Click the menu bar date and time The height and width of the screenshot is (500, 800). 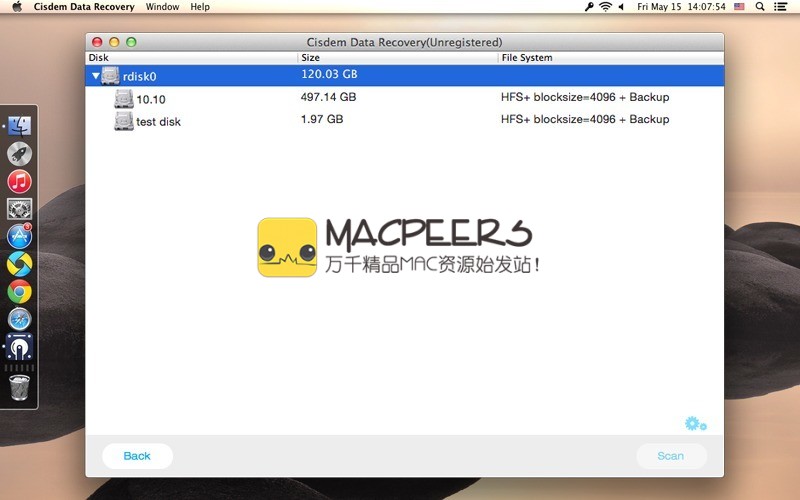point(681,7)
